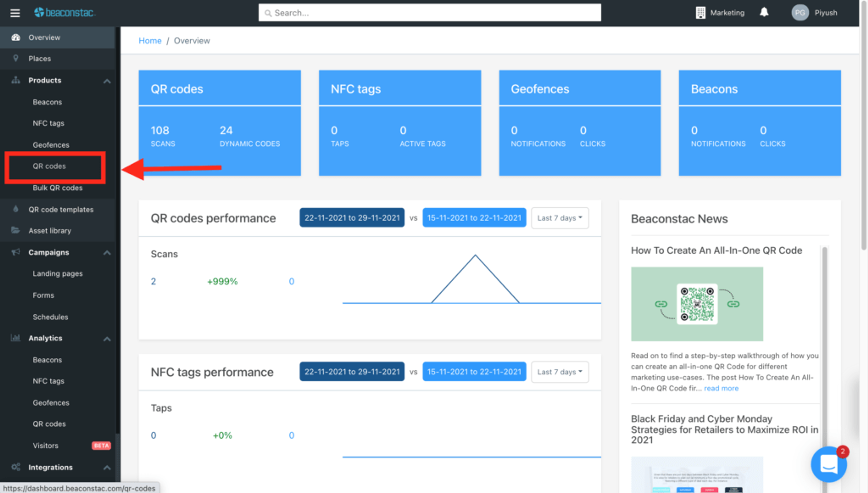The height and width of the screenshot is (493, 868).
Task: Click the hamburger menu icon
Action: point(15,13)
